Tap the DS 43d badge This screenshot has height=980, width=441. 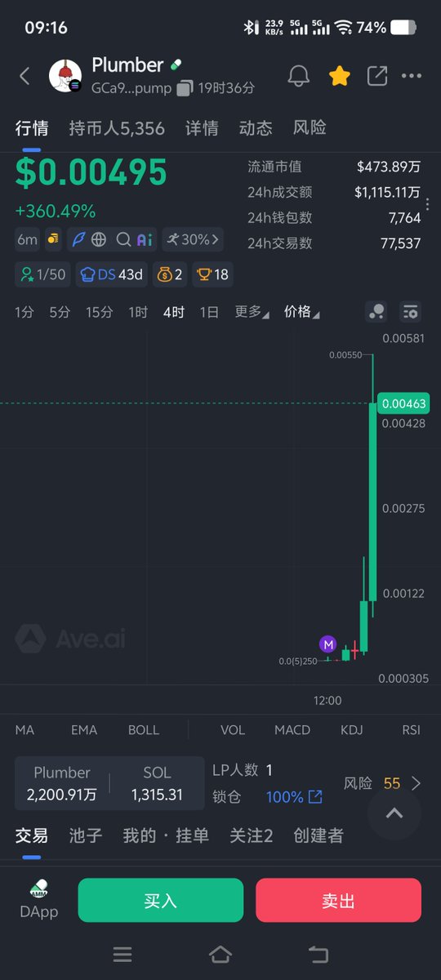click(112, 274)
